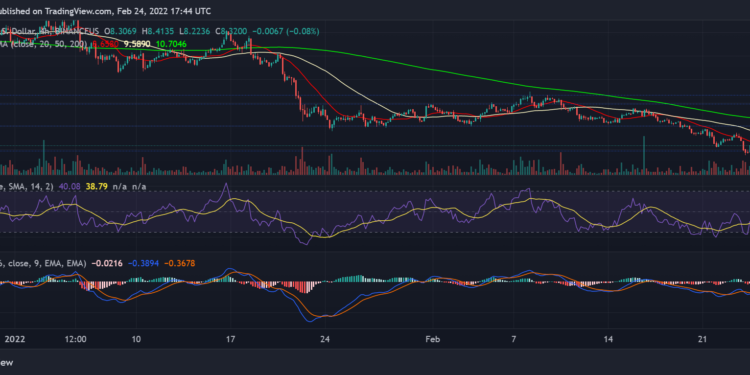This screenshot has height=375, width=750.
Task: Click the purple RSI value 40.08
Action: [x=69, y=186]
